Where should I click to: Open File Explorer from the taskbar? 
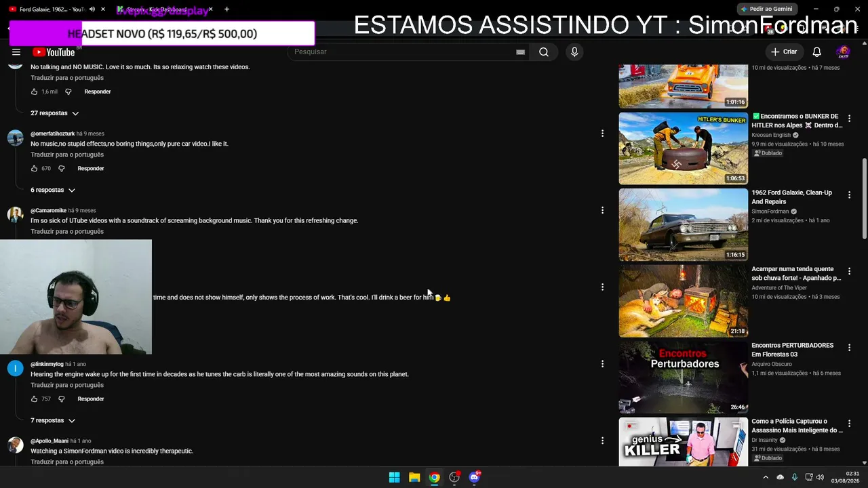click(x=414, y=477)
